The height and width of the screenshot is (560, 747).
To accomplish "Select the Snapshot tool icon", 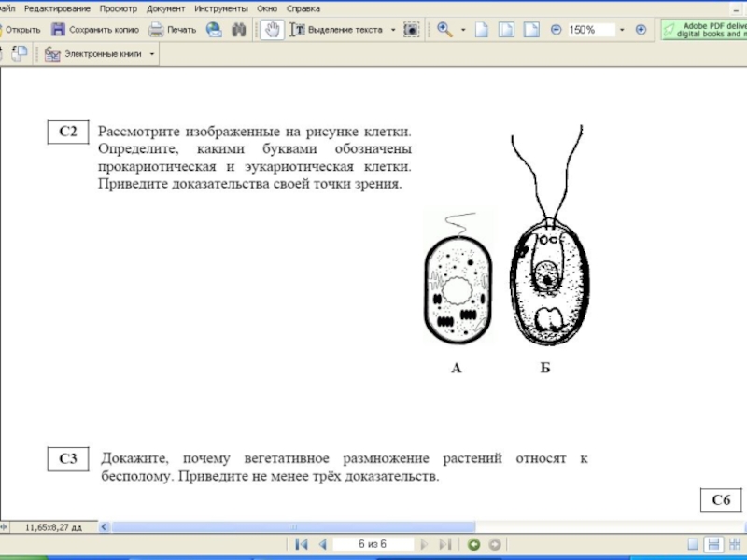I will [x=411, y=30].
